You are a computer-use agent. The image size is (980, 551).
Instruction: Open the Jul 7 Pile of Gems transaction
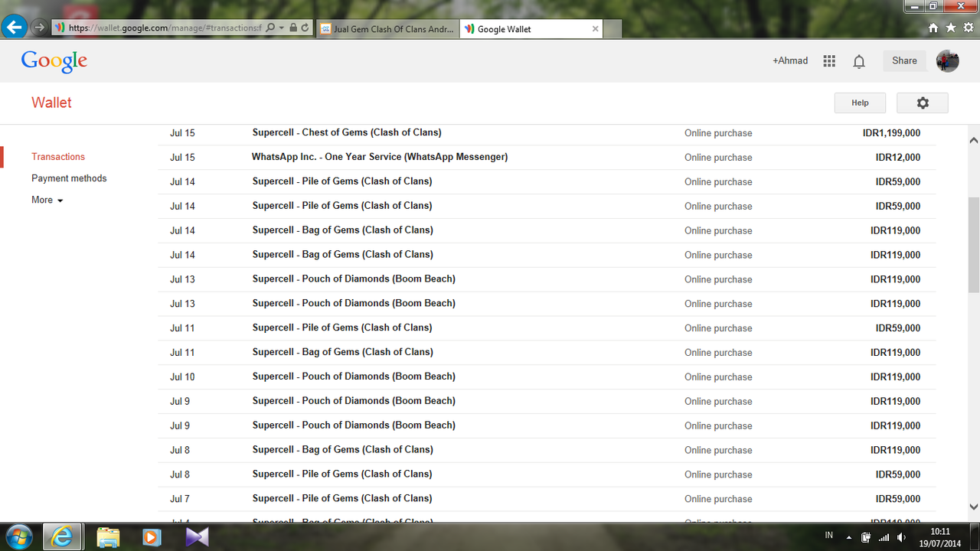click(x=547, y=499)
